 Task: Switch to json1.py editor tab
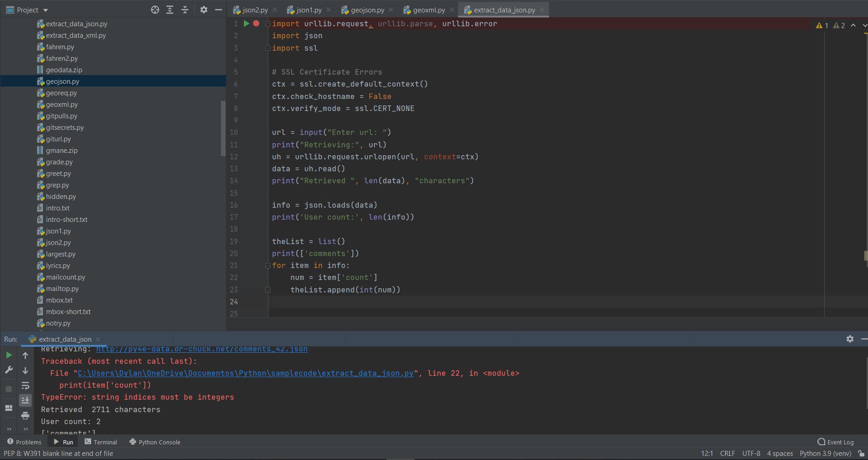pyautogui.click(x=309, y=10)
